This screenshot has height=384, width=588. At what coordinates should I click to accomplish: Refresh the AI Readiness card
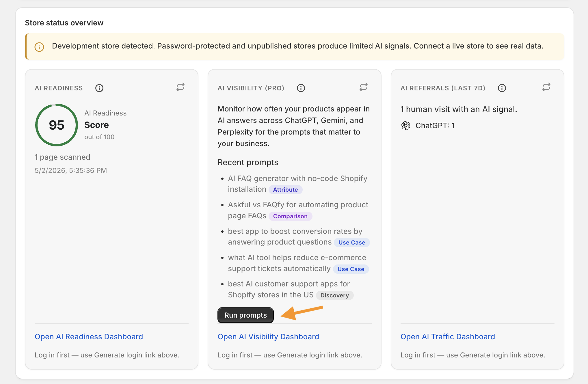pos(181,87)
